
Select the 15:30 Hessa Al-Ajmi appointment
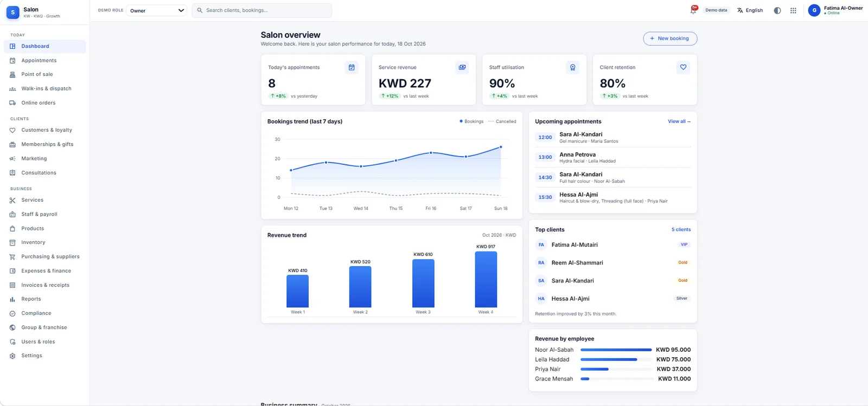(x=613, y=197)
